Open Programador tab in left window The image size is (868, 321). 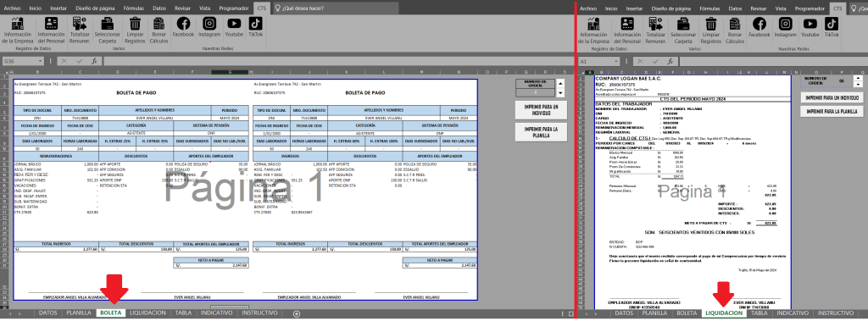233,8
